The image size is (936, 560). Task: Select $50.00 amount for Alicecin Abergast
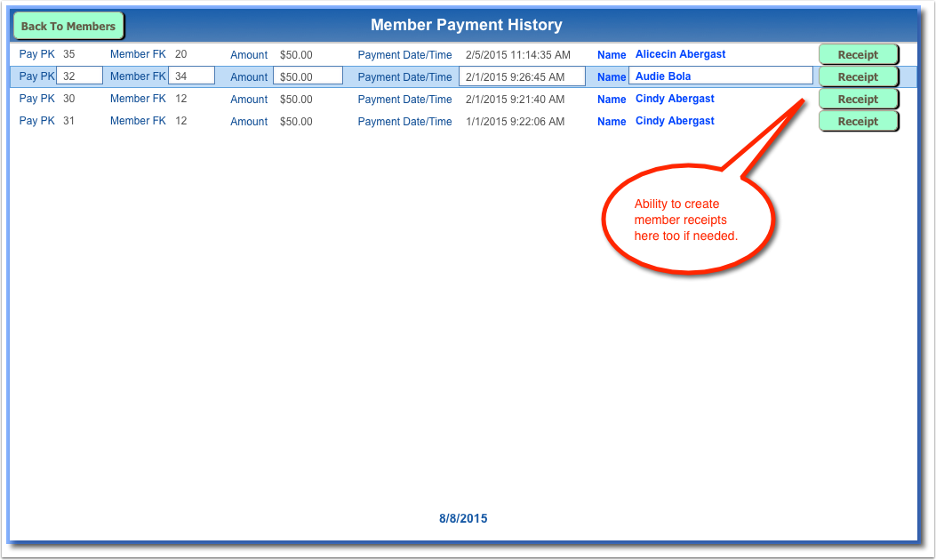pyautogui.click(x=296, y=54)
